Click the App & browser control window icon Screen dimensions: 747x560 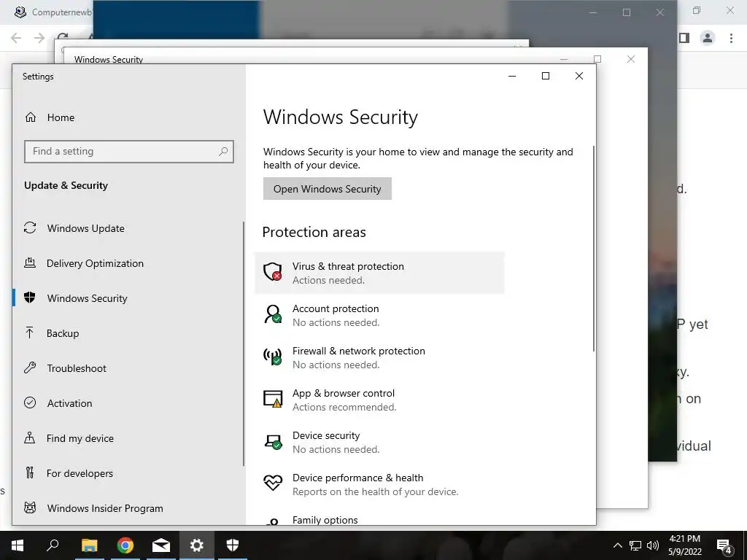click(273, 399)
